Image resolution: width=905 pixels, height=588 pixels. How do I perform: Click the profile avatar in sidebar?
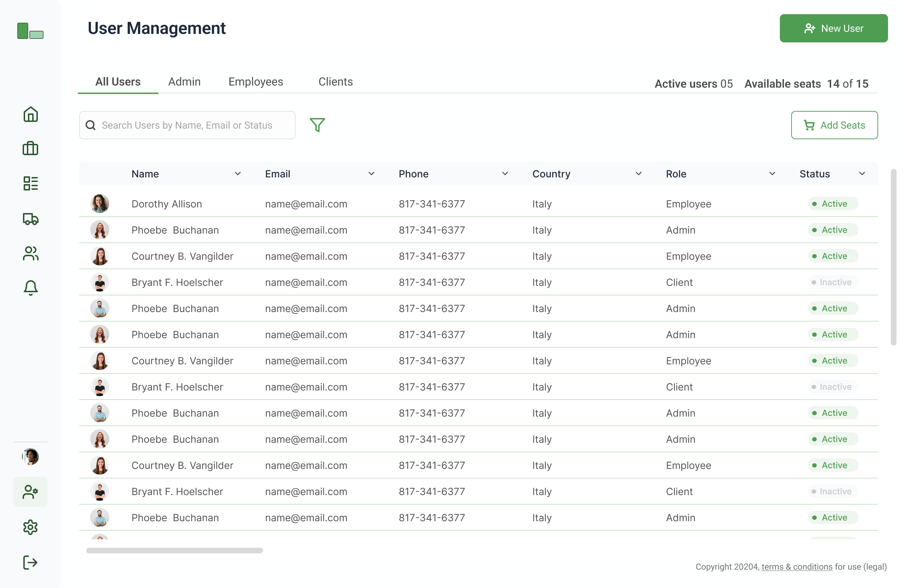(30, 457)
